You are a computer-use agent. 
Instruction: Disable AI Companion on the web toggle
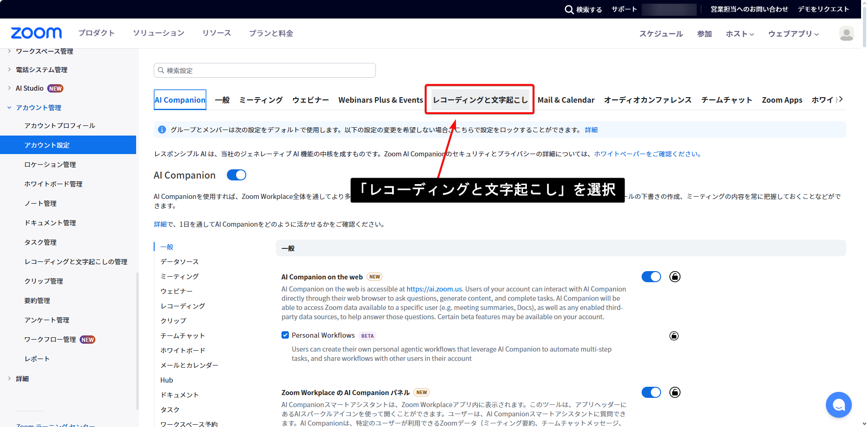pos(651,277)
